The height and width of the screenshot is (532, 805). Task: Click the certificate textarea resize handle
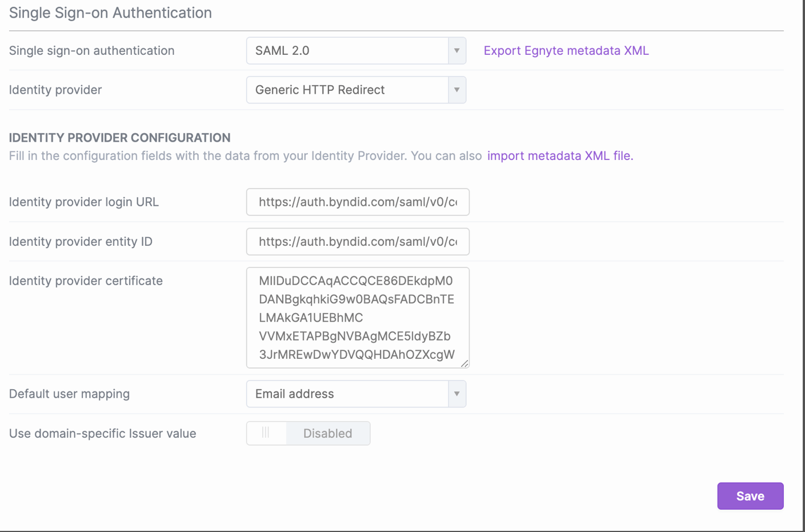click(x=464, y=363)
